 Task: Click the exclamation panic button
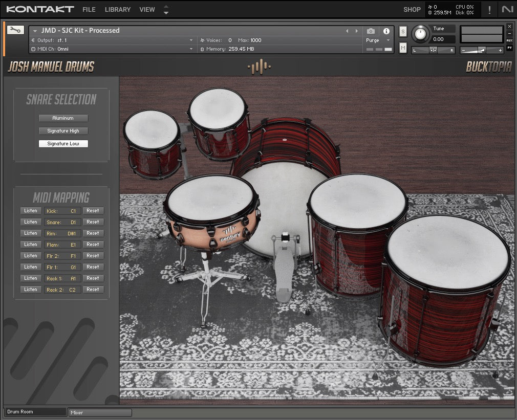(x=489, y=9)
